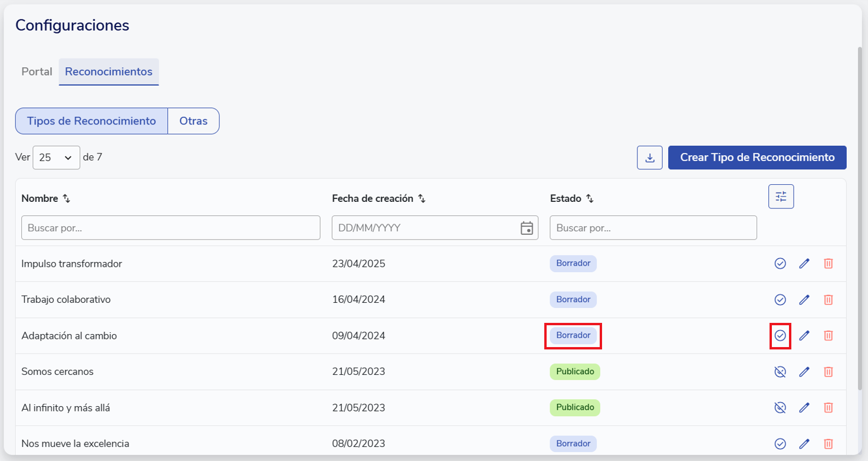Edit the Nos mueve la excelencia row

click(804, 444)
